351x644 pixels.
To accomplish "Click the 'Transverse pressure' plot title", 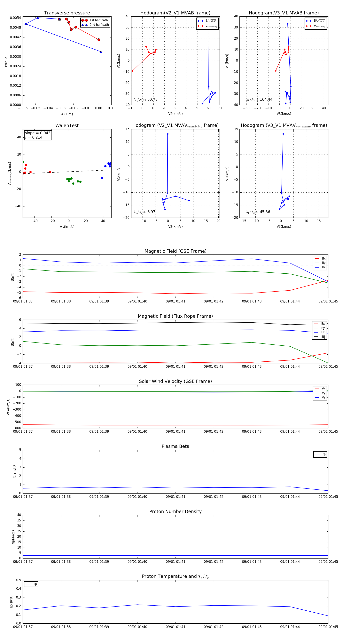I will (67, 13).
